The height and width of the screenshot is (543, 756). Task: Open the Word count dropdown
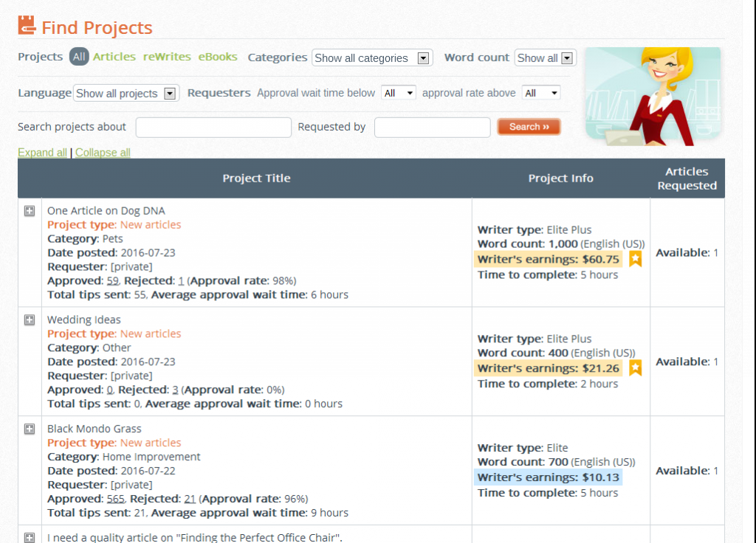point(545,58)
